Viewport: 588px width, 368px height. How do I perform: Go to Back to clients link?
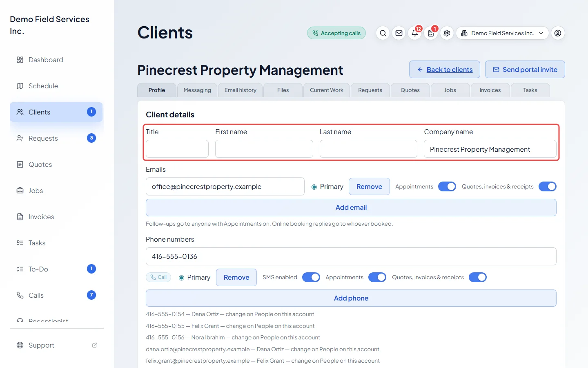click(445, 70)
